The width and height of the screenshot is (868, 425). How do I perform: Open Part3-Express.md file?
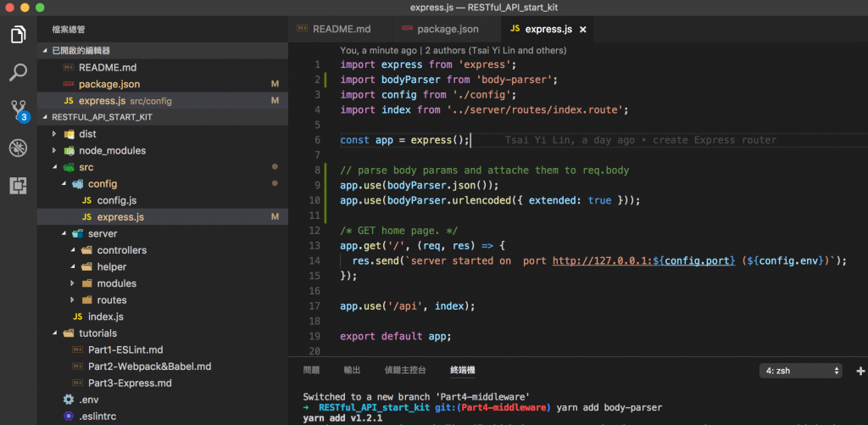(162, 383)
